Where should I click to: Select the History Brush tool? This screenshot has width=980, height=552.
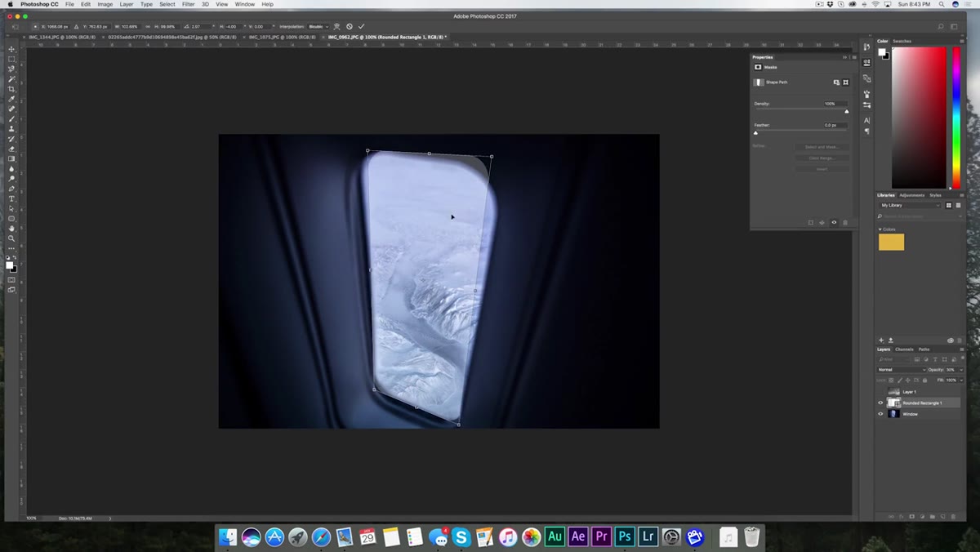point(11,139)
